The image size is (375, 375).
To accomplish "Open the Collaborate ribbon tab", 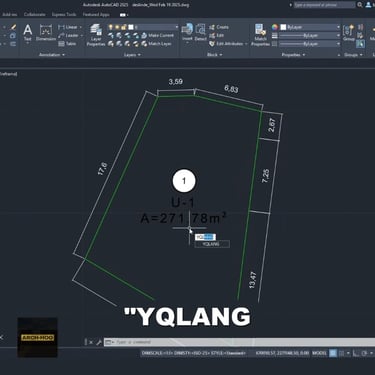I will (34, 15).
